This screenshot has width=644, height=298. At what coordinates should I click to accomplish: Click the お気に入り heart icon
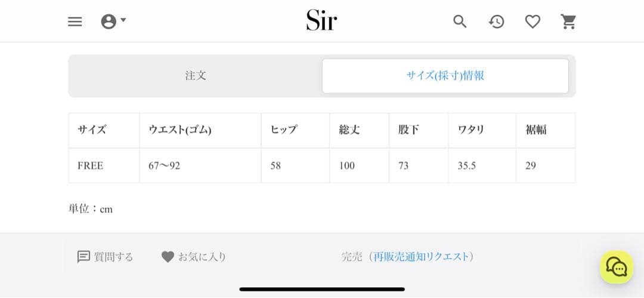[x=168, y=257]
